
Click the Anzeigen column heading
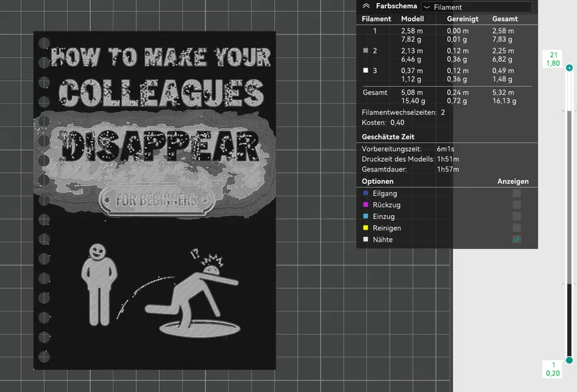coord(512,181)
